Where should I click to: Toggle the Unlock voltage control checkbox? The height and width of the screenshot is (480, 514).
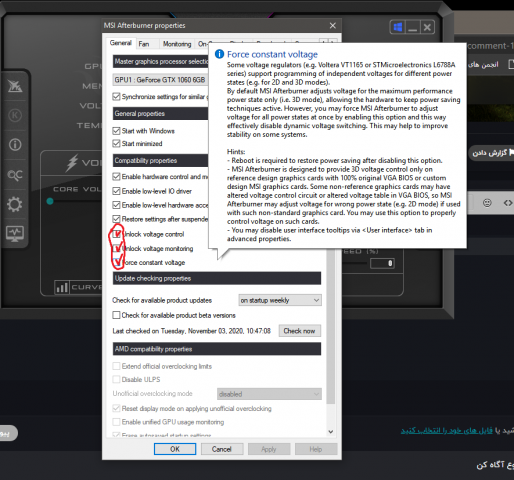pyautogui.click(x=116, y=234)
